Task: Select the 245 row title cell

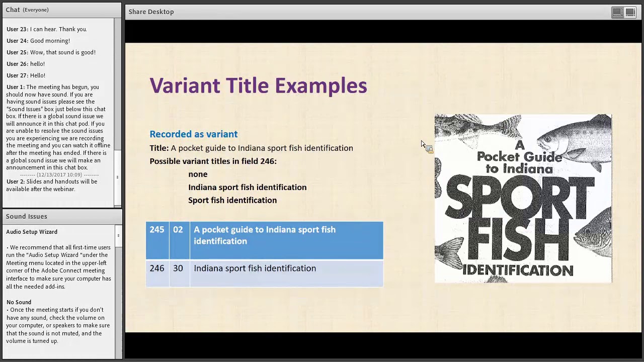Action: coord(286,240)
